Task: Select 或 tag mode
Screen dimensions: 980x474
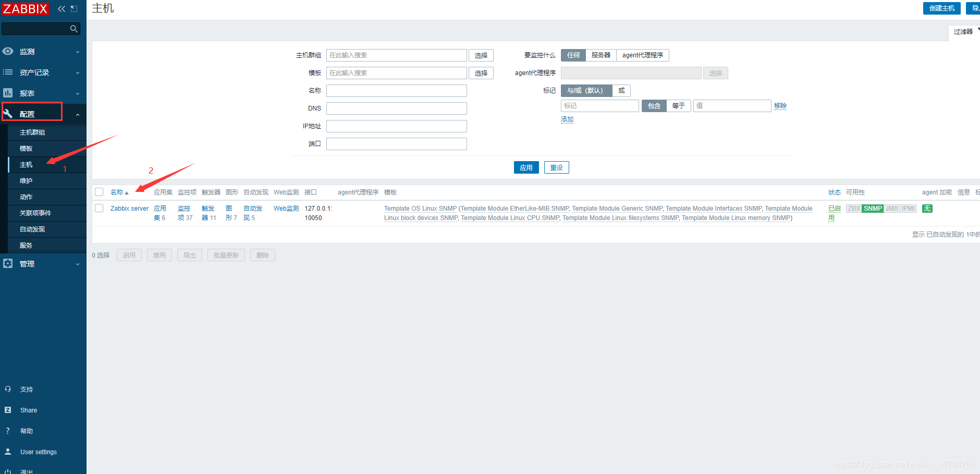Action: [x=621, y=91]
